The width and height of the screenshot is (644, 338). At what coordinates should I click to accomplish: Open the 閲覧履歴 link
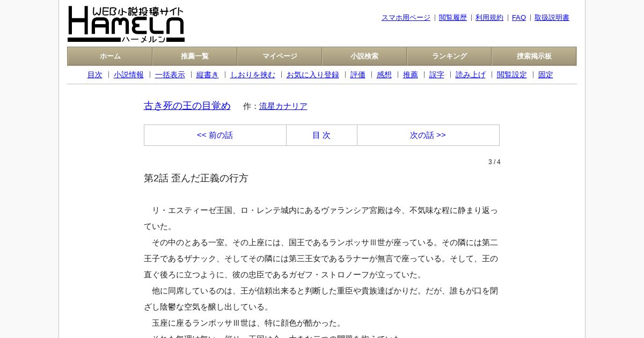(x=453, y=18)
